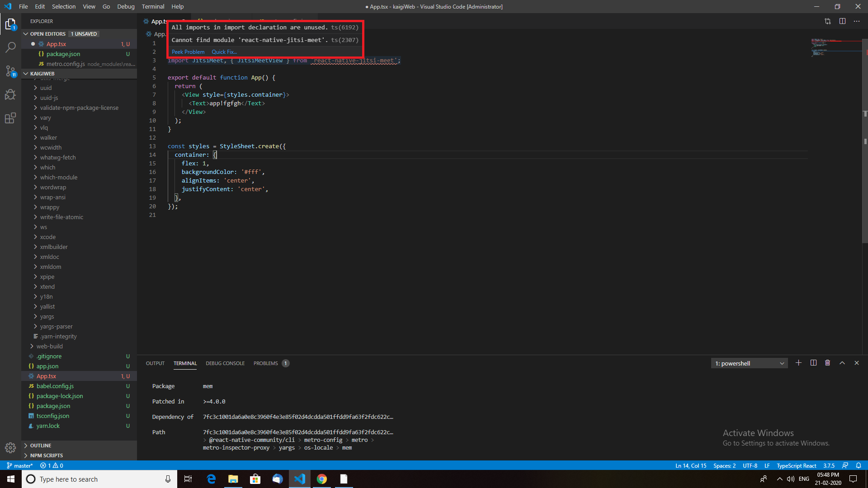Screen dimensions: 868x488
Task: Open the Debug view icon
Action: tap(10, 94)
